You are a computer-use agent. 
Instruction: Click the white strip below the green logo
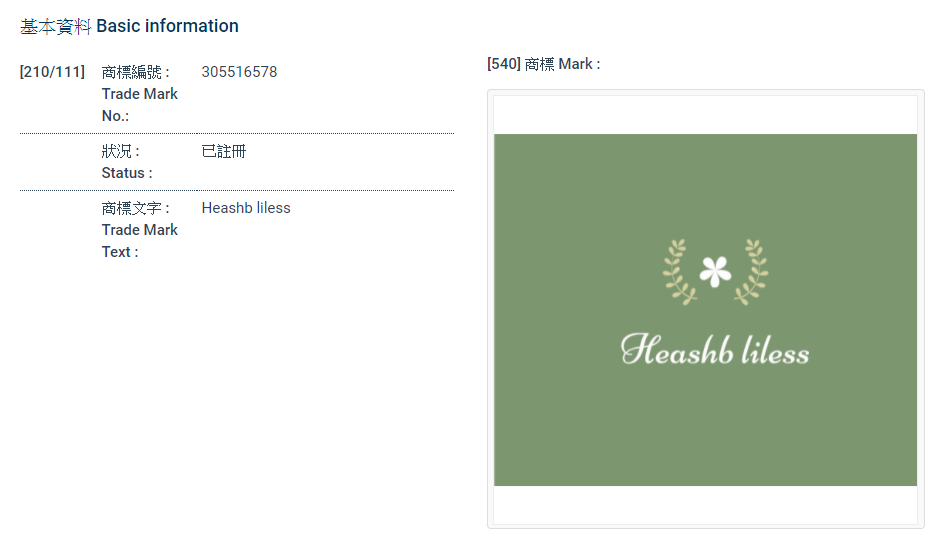click(x=705, y=504)
